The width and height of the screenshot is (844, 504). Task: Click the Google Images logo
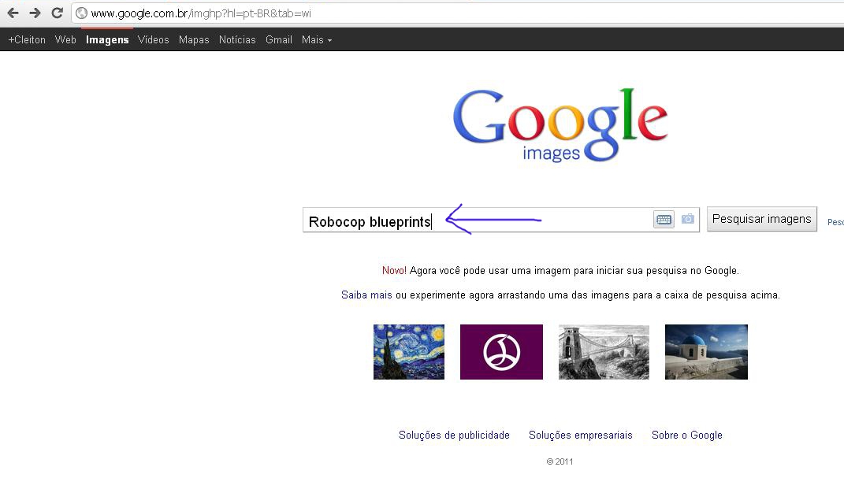pyautogui.click(x=560, y=125)
